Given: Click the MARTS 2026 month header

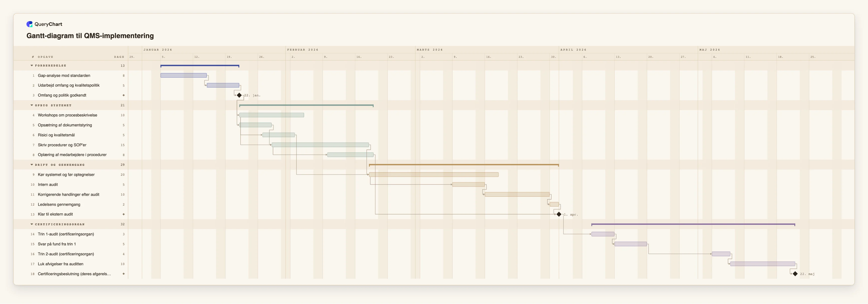Looking at the screenshot, I should click(x=430, y=50).
